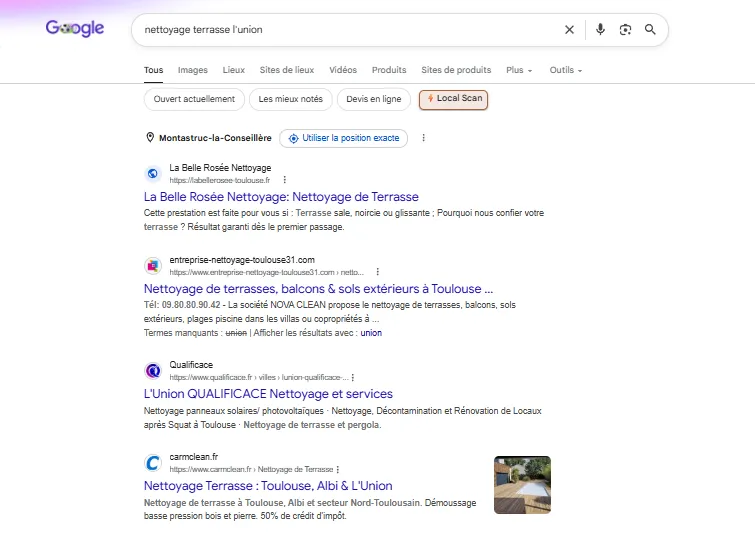Screen dimensions: 755x535
Task: Open the Produits tab
Action: 389,70
